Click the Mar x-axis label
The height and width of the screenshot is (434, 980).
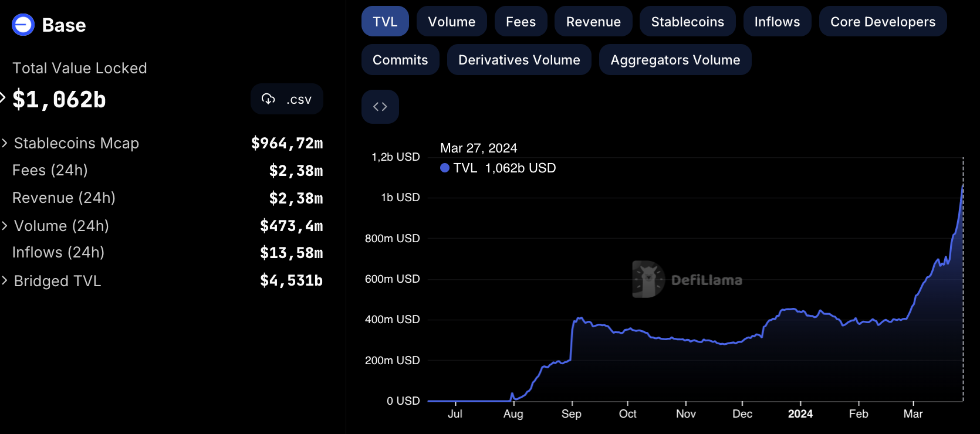tap(913, 414)
